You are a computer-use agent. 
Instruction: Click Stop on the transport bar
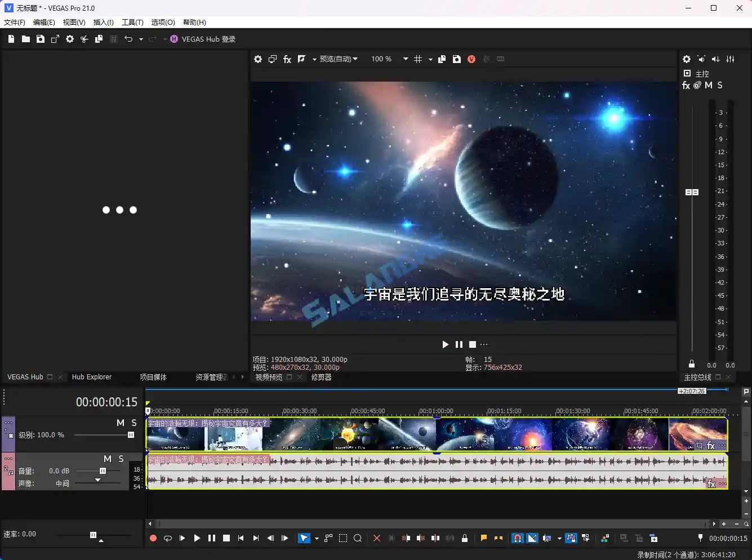coord(226,539)
